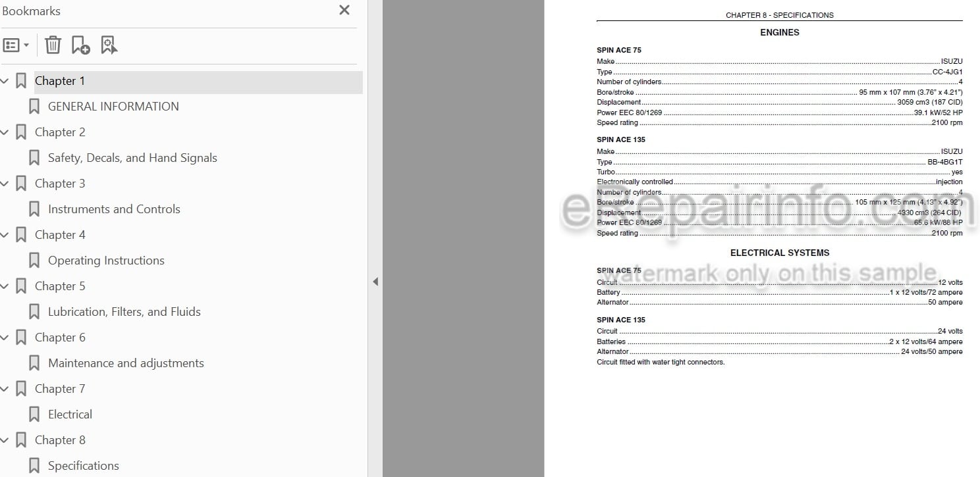The image size is (980, 477).
Task: Click the bookmark icon beside Chapter 4
Action: (x=21, y=235)
